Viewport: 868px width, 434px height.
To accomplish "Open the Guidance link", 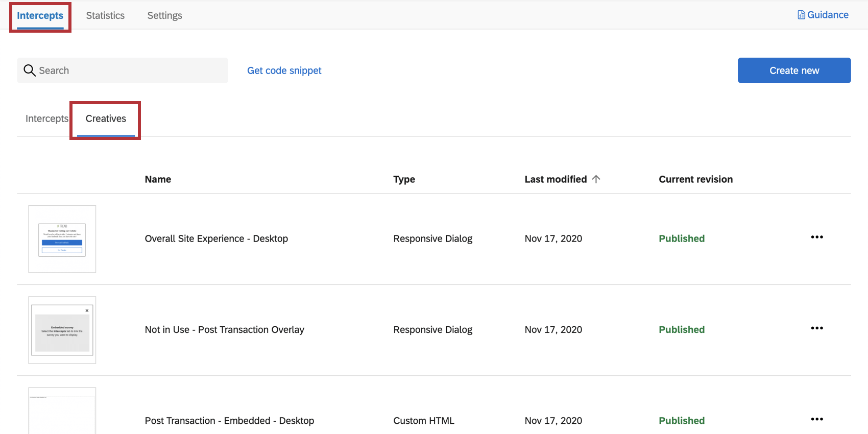I will tap(827, 15).
